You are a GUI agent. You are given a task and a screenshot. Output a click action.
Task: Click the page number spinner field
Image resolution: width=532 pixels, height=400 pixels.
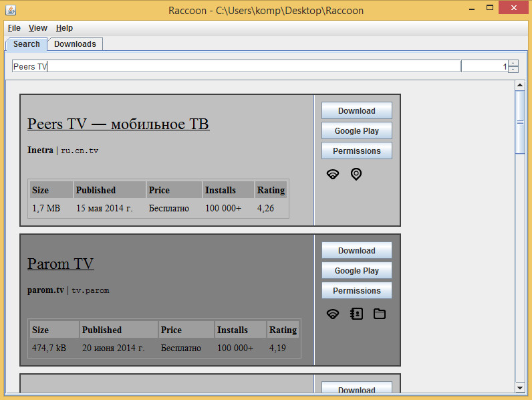pyautogui.click(x=485, y=66)
